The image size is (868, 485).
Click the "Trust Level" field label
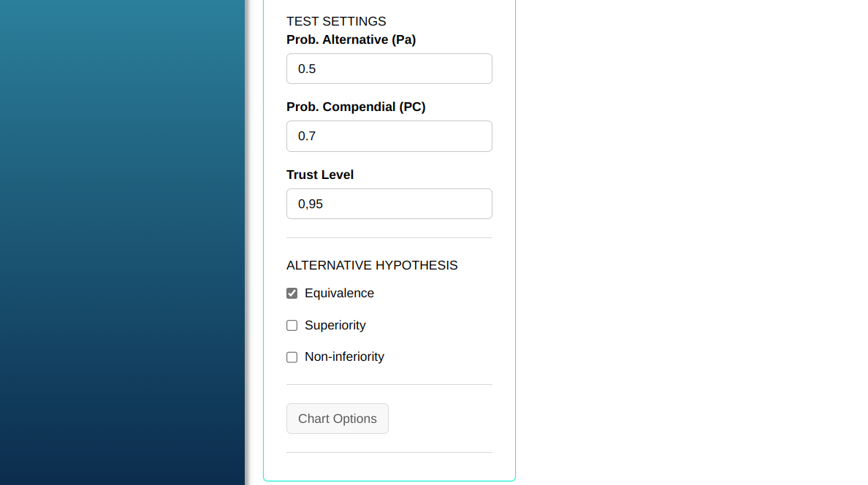point(320,175)
